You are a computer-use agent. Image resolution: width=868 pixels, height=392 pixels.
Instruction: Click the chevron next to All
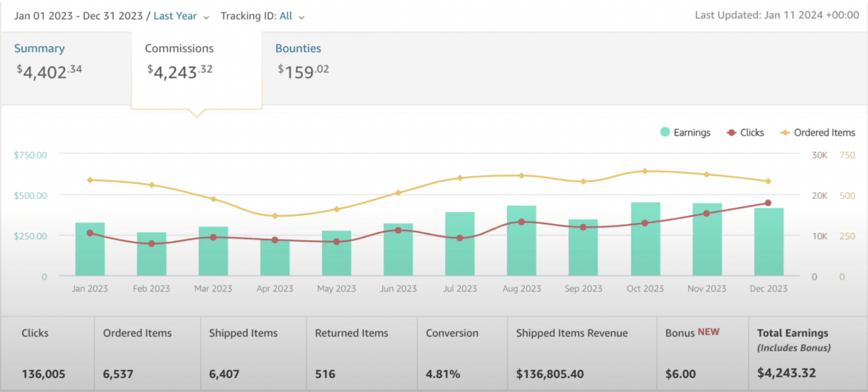[x=302, y=16]
